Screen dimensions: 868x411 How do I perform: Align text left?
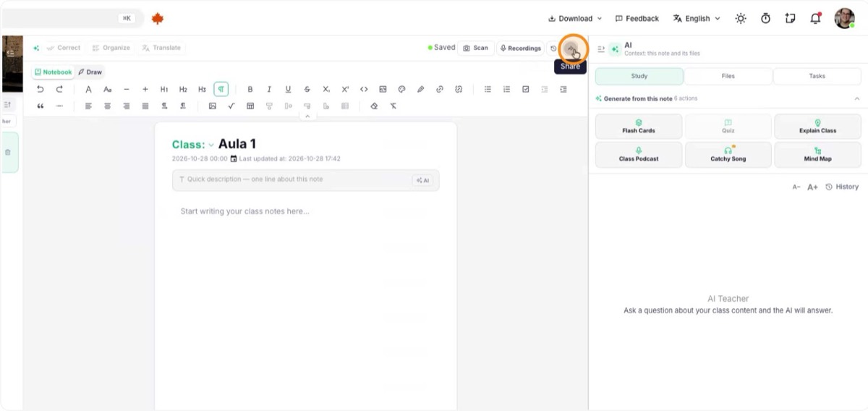click(x=88, y=106)
